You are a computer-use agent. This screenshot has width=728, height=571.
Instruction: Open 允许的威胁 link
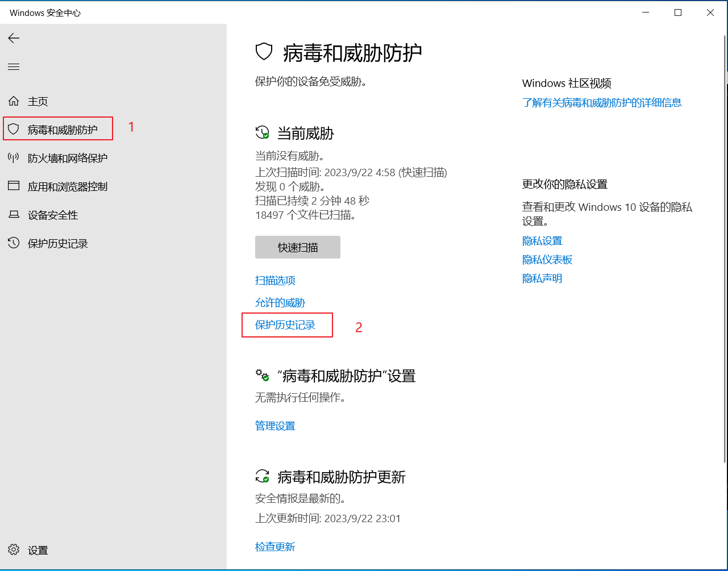pyautogui.click(x=280, y=303)
